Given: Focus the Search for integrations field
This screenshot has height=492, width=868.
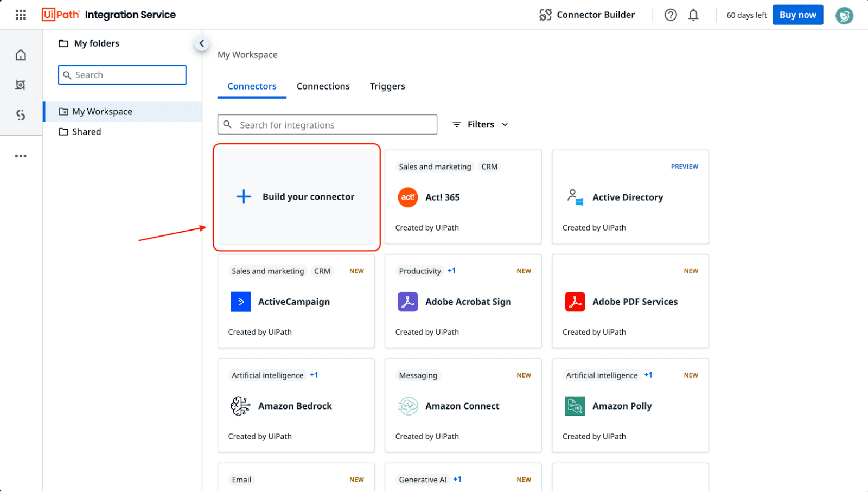Looking at the screenshot, I should pos(335,125).
